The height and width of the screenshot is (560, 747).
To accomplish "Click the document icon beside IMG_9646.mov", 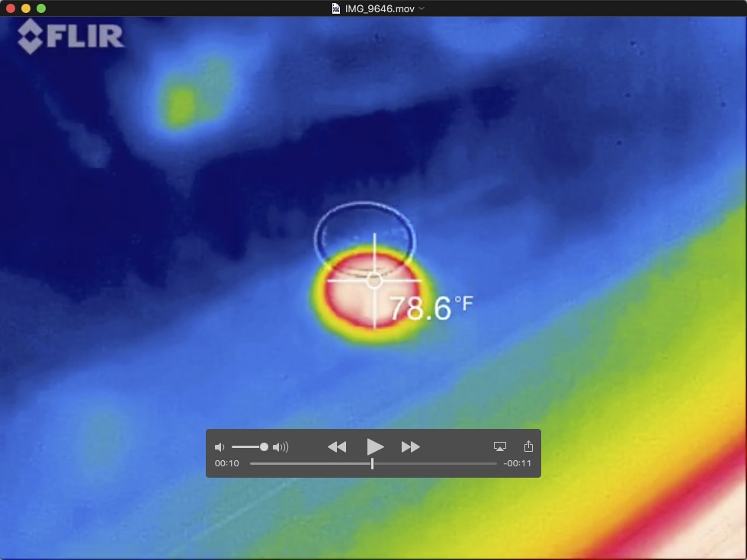I will pos(336,8).
